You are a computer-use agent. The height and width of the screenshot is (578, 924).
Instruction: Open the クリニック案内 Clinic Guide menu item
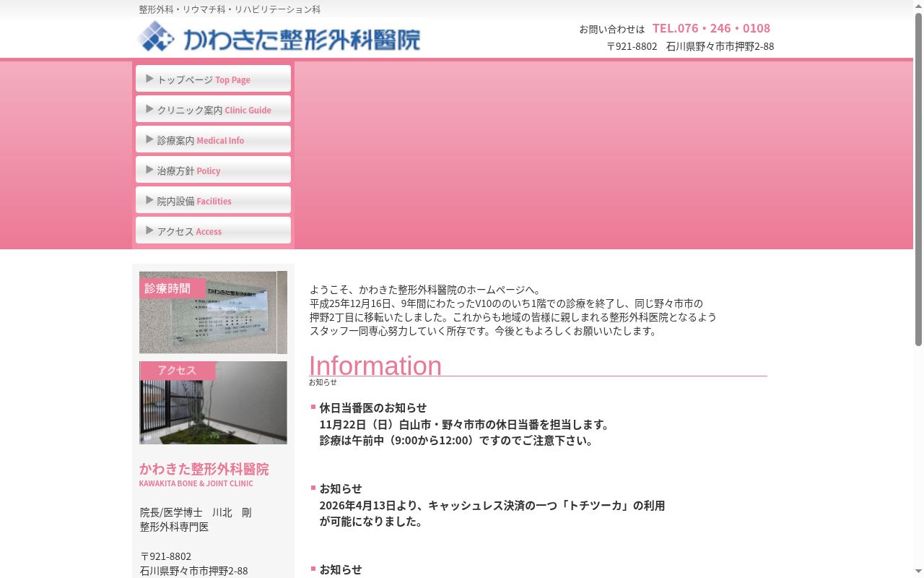(x=213, y=109)
